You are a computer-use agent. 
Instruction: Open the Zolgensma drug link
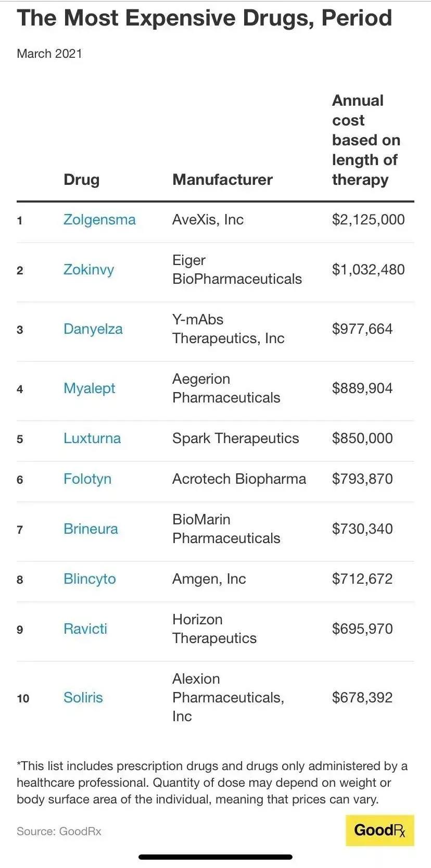point(99,220)
